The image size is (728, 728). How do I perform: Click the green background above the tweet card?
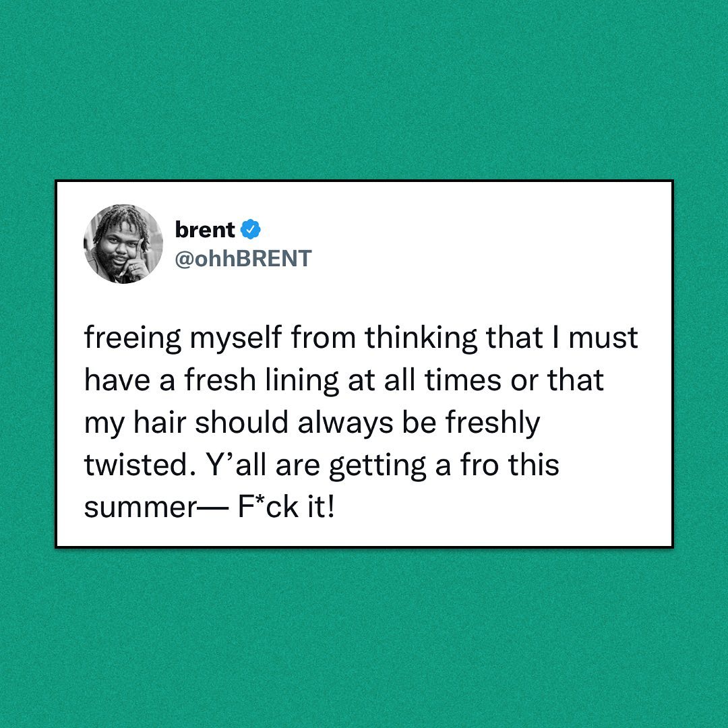364,88
